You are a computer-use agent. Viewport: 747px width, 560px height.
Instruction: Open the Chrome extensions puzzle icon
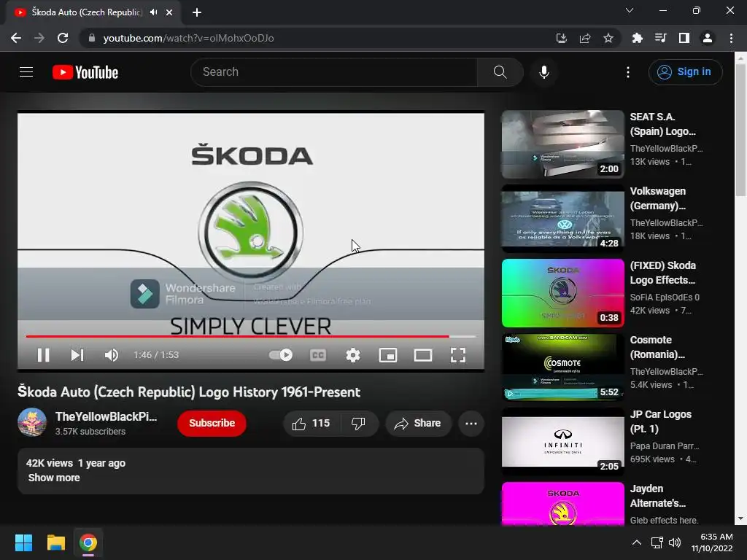[637, 38]
